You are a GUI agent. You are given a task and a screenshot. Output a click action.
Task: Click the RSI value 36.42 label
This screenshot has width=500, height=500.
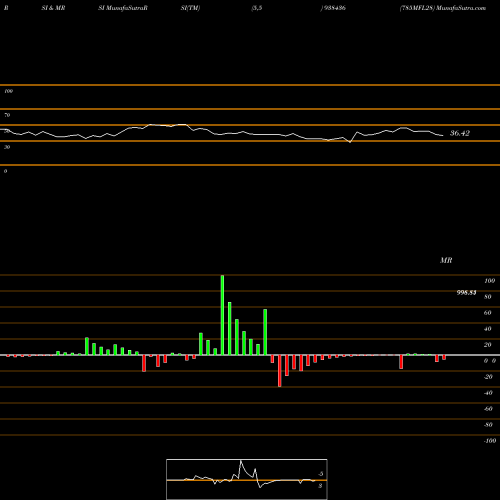[460, 133]
